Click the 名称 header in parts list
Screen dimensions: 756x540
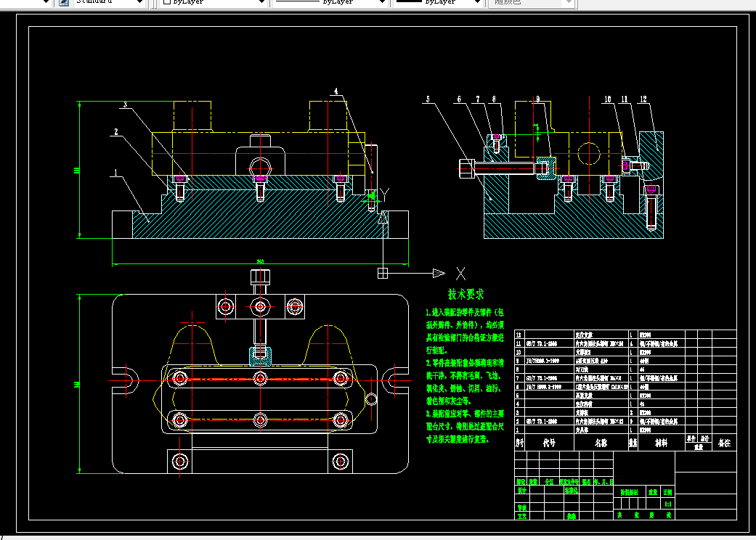tap(601, 442)
